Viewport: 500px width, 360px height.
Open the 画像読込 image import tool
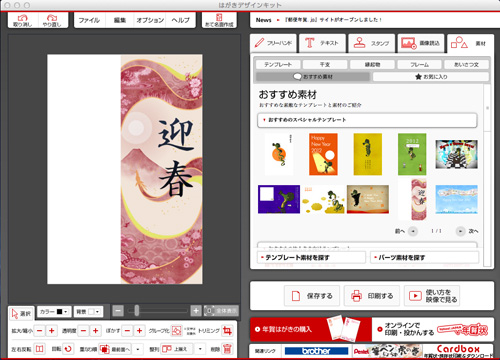pyautogui.click(x=421, y=43)
